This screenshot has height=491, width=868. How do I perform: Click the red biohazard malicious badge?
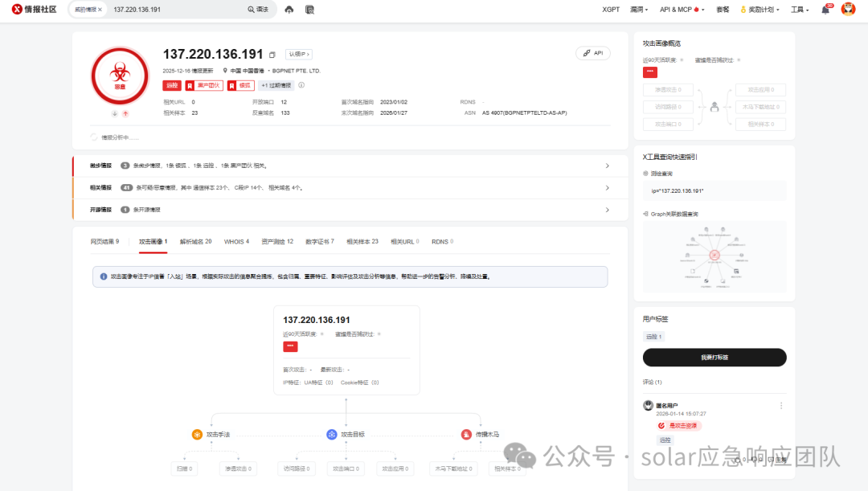coord(120,76)
